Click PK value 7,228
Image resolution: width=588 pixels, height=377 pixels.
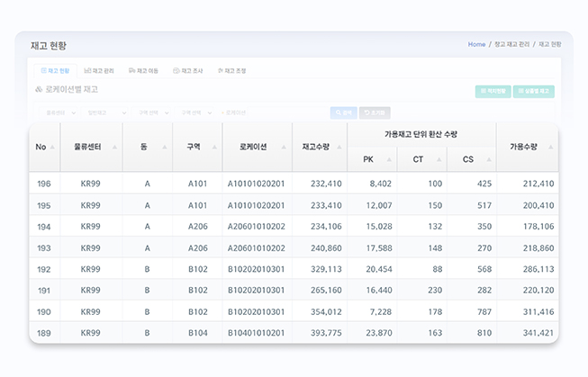(x=381, y=312)
